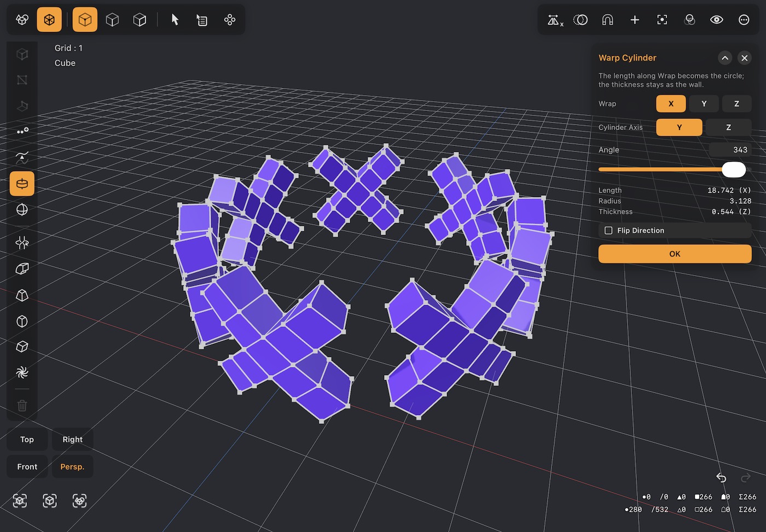Switch to edge selection mode cube icon

112,20
